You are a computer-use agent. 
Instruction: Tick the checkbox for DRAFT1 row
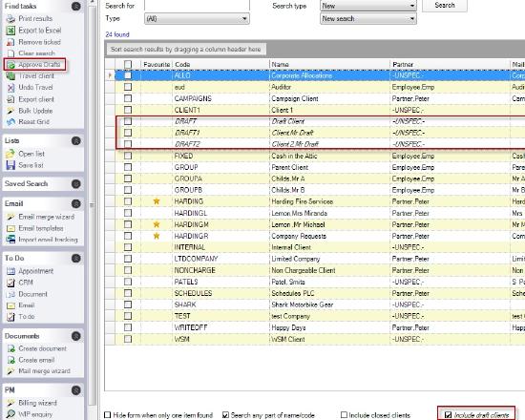[x=128, y=133]
